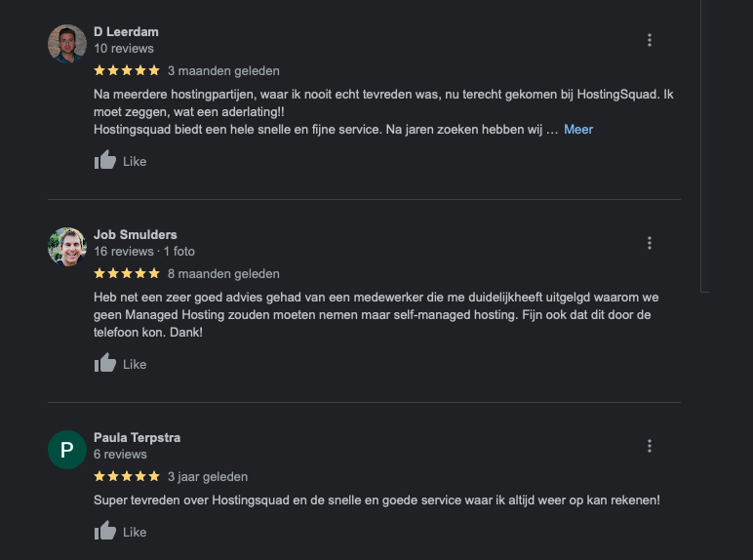This screenshot has height=560, width=753.
Task: Open the D Leerdam reviewer name link
Action: (x=126, y=32)
